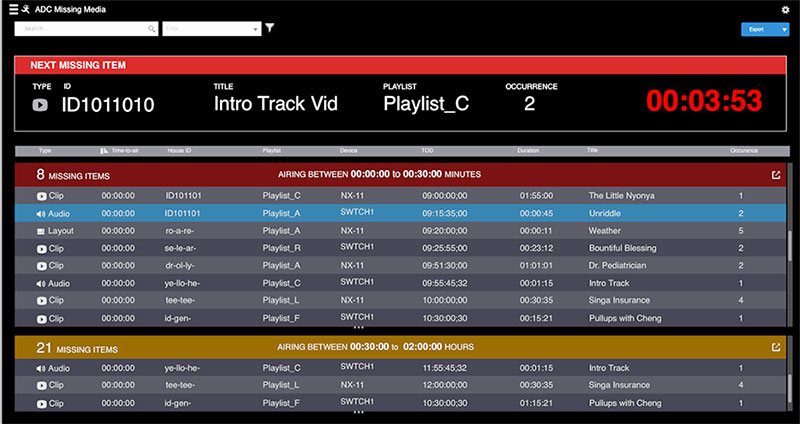Sort by the Duration column header
The image size is (800, 424).
click(x=528, y=151)
